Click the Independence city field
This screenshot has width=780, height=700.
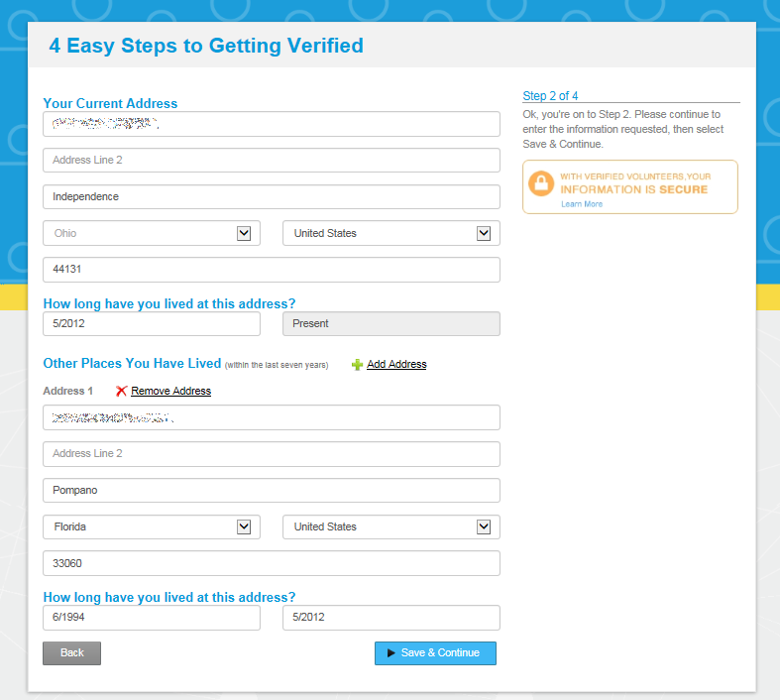(271, 196)
